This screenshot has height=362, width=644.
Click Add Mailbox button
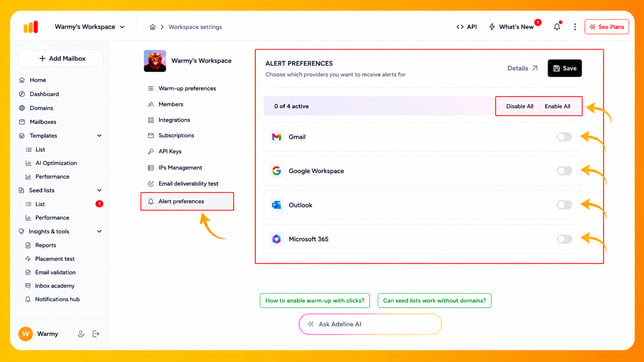coord(62,59)
